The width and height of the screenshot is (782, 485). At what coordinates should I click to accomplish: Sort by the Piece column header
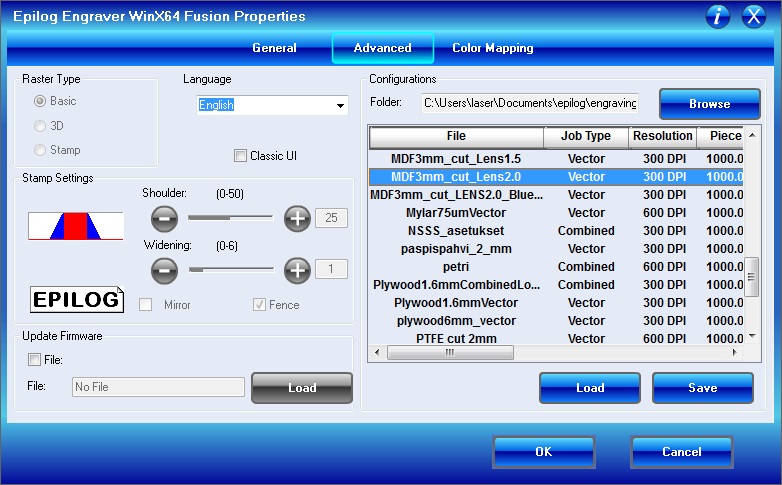720,136
